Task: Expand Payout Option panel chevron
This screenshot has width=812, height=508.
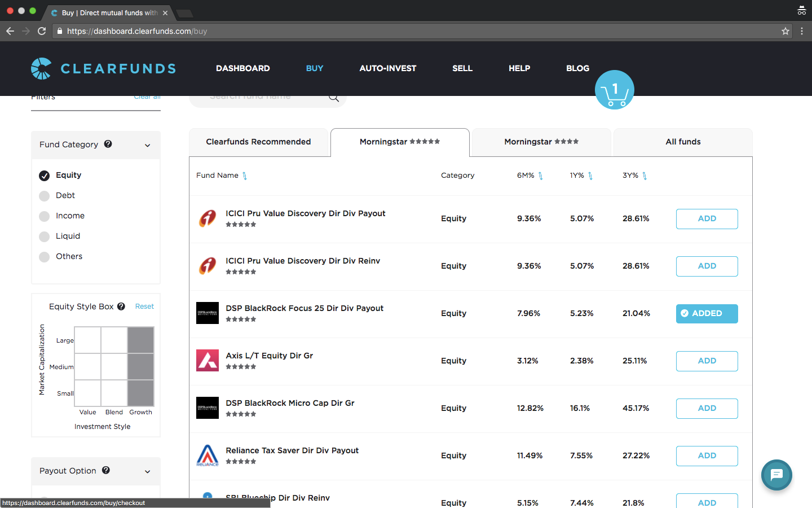Action: (x=148, y=471)
